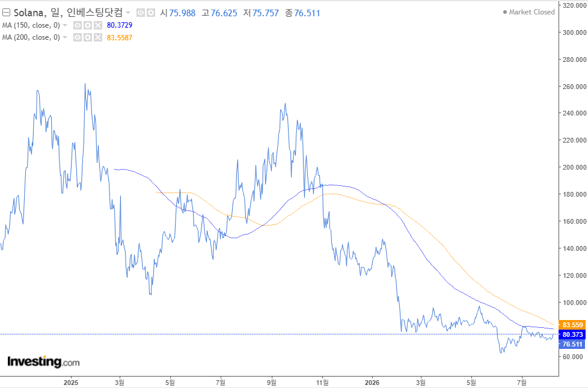The height and width of the screenshot is (388, 588).
Task: Click the 9월 time axis label
Action: (x=272, y=383)
